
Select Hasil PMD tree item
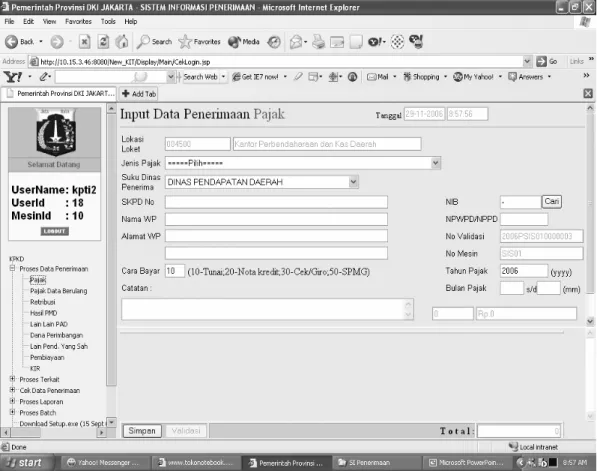point(43,313)
